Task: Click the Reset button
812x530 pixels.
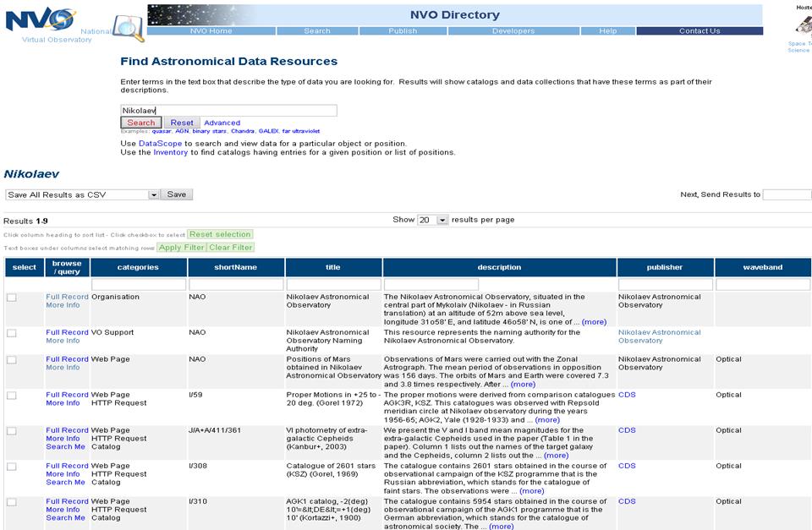Action: tap(182, 123)
